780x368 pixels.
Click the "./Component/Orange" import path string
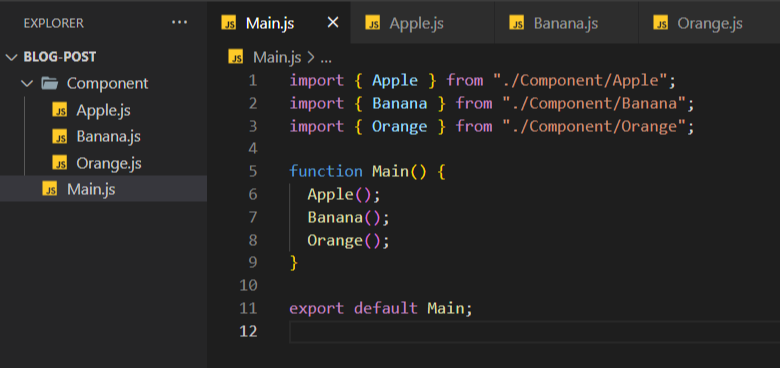(593, 126)
